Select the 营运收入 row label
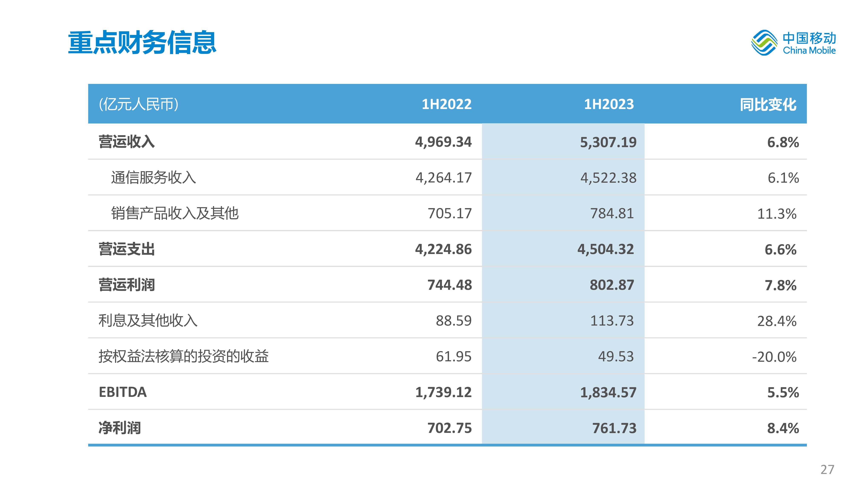Image resolution: width=868 pixels, height=488 pixels. click(x=127, y=142)
